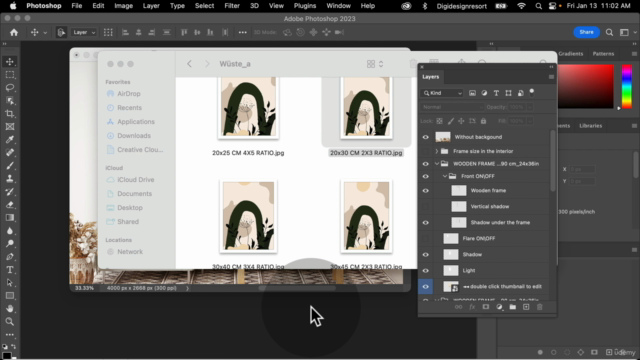Hide the Without background layer
The width and height of the screenshot is (640, 360).
pos(425,137)
